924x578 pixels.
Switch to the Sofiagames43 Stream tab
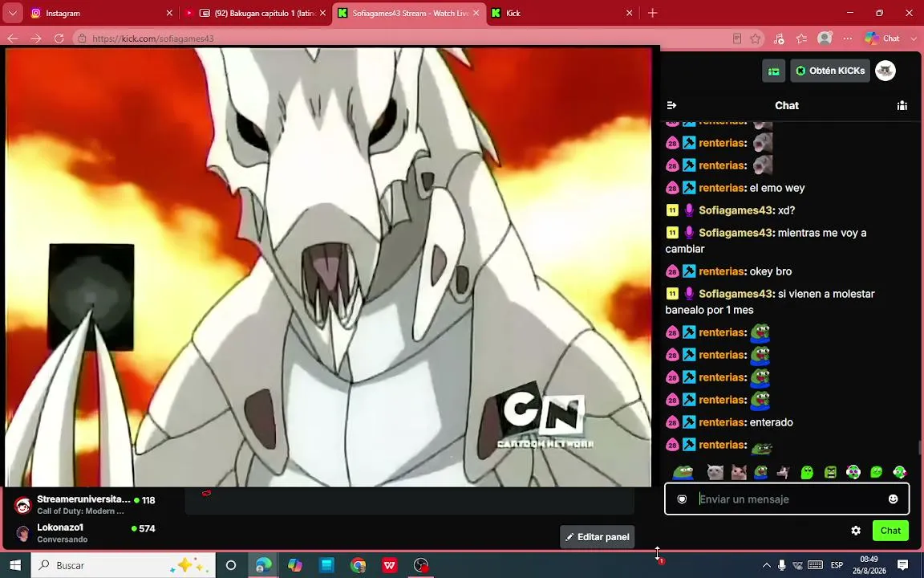point(410,13)
